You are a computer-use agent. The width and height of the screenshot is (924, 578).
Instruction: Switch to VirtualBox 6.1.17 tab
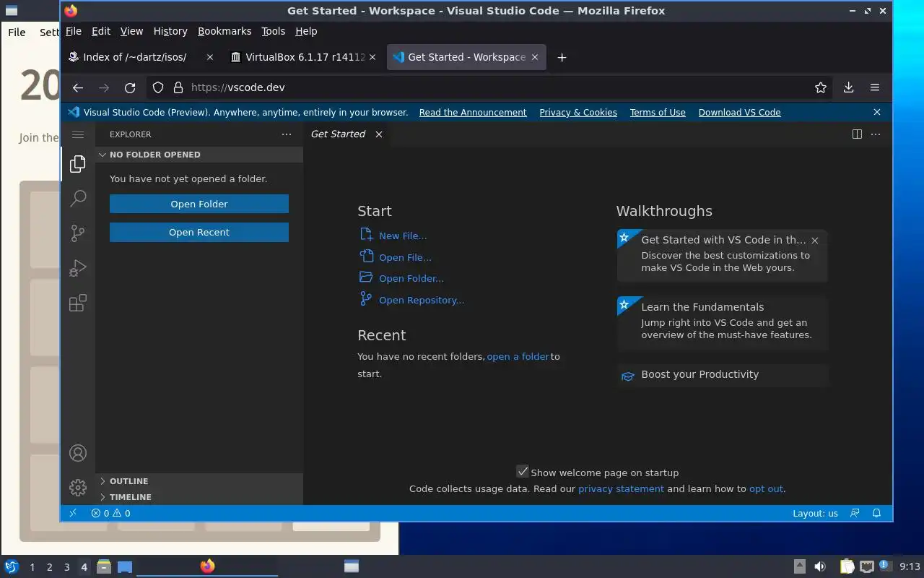click(304, 57)
